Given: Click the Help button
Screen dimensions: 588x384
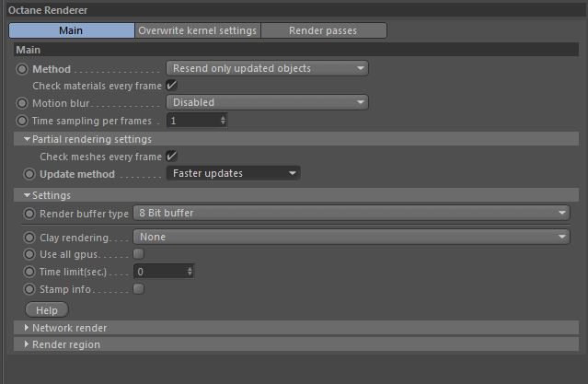Looking at the screenshot, I should 47,310.
